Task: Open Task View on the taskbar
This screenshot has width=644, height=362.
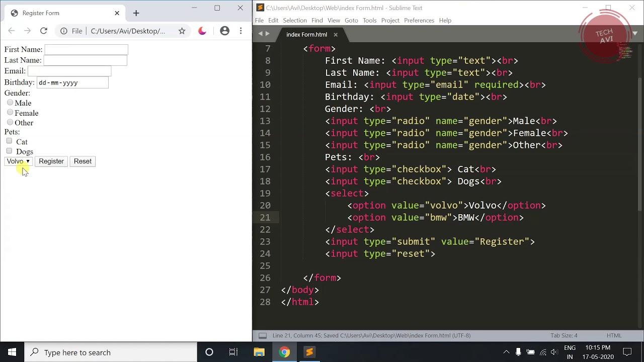Action: 233,352
